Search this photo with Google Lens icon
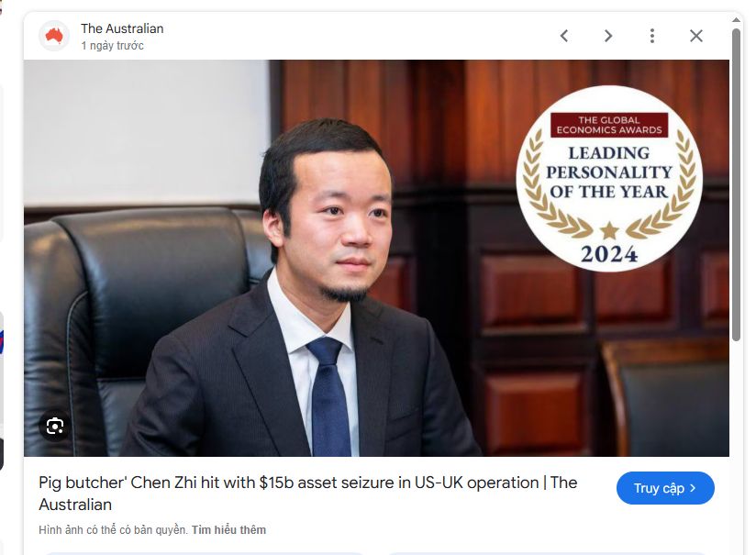756x555 pixels. click(x=54, y=427)
